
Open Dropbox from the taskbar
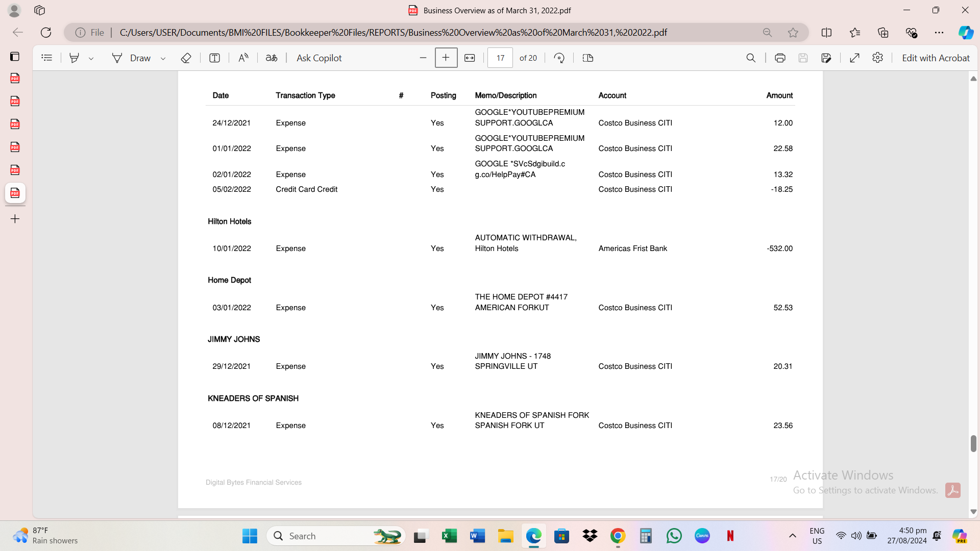590,536
